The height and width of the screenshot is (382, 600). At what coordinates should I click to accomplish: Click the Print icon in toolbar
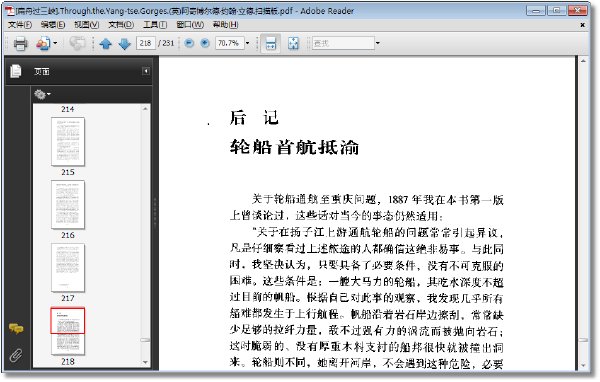pyautogui.click(x=20, y=43)
